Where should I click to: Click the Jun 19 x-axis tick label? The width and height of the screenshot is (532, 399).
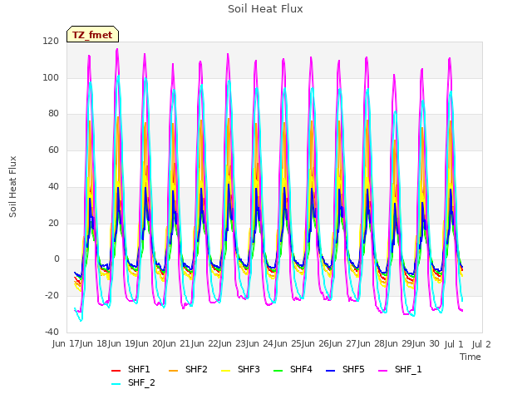[x=122, y=343]
